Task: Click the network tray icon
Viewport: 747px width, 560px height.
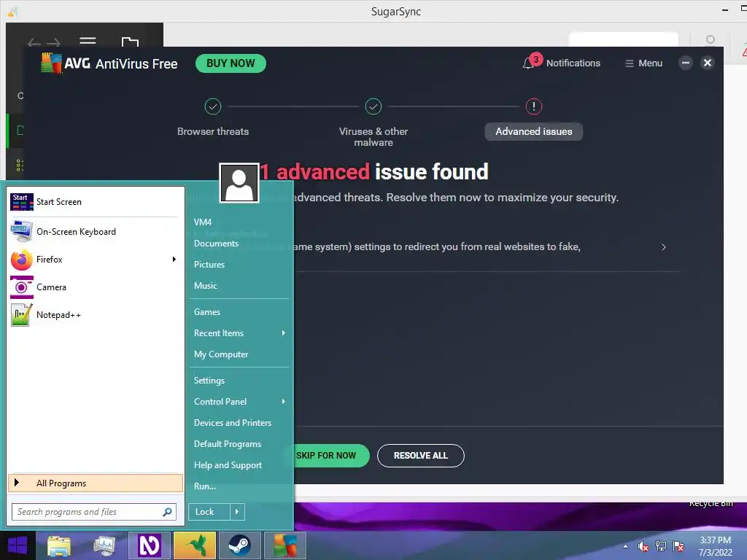Action: coord(661,546)
